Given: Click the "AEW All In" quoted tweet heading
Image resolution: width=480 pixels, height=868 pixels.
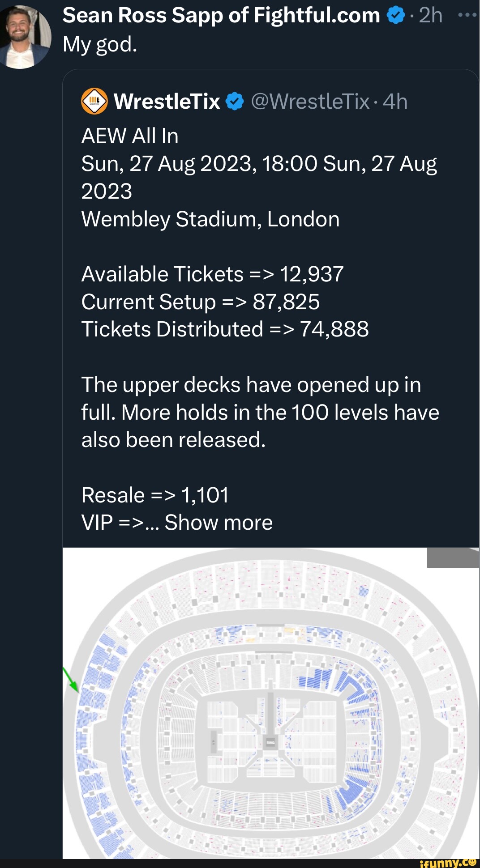Looking at the screenshot, I should 130,136.
